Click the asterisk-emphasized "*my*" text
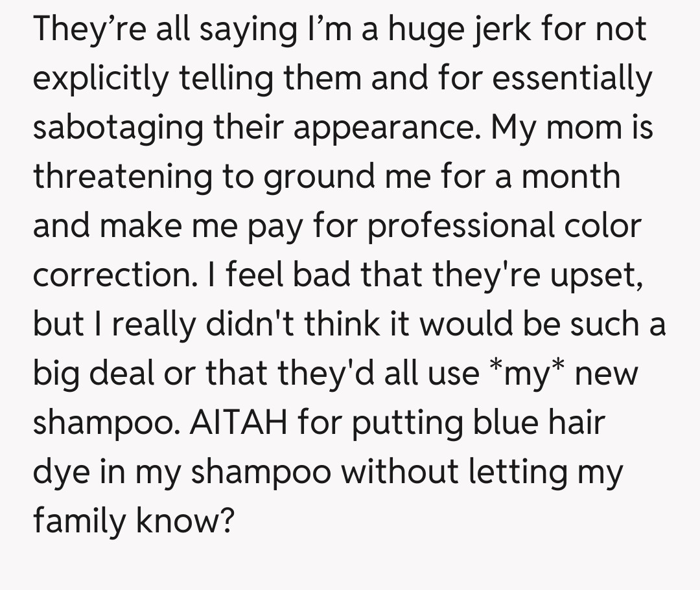This screenshot has width=700, height=590. 526,373
